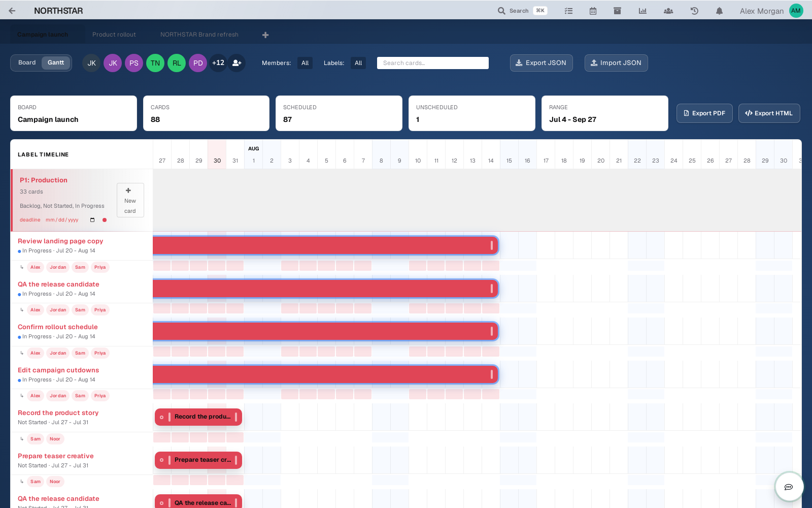Open the NORTHSTAR Brand refresh tab
Viewport: 812px width, 508px height.
tap(199, 35)
